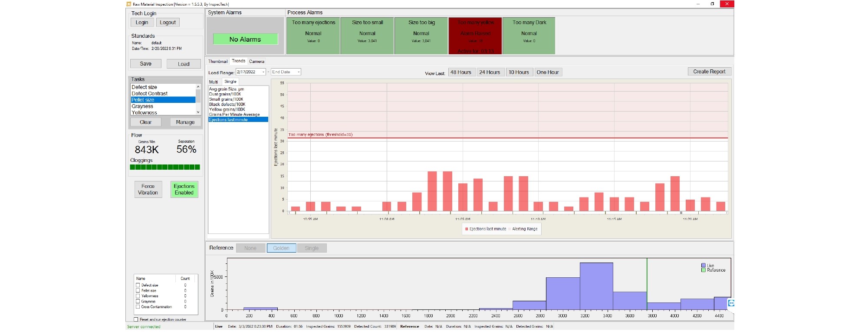This screenshot has height=332, width=868.
Task: Click the Too many yellow alarm tile
Action: (475, 36)
